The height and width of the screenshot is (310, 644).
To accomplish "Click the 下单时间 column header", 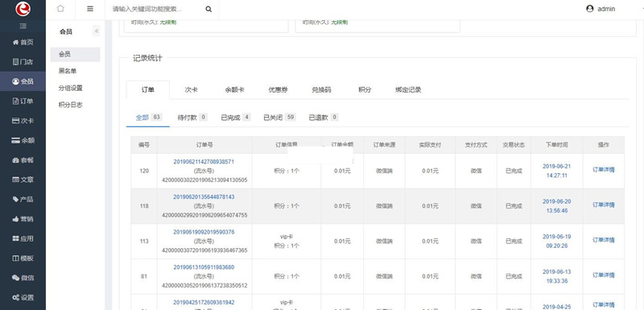I will click(x=556, y=145).
